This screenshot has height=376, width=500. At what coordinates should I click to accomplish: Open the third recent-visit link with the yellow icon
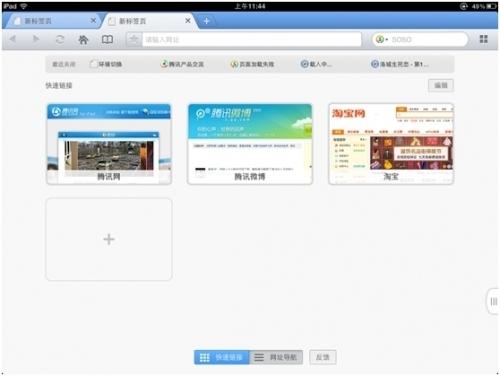252,64
